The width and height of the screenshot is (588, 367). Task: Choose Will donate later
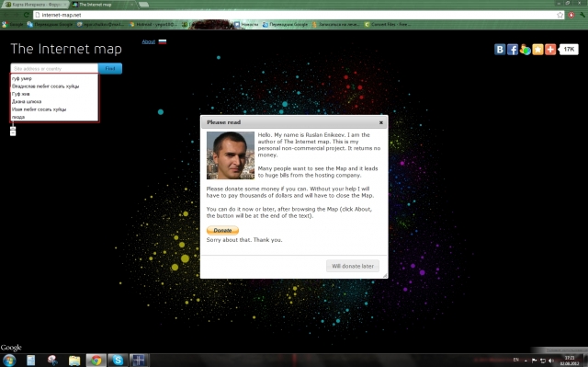coord(353,266)
